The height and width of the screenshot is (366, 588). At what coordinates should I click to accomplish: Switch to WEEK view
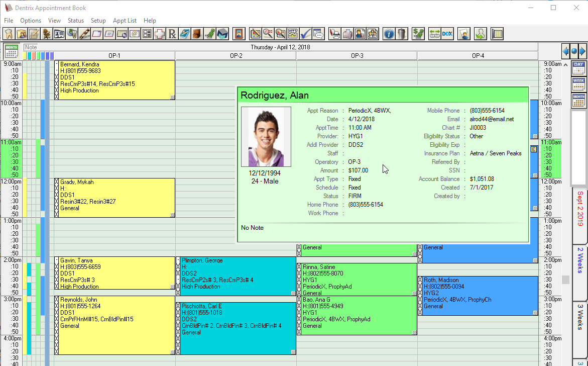point(578,84)
